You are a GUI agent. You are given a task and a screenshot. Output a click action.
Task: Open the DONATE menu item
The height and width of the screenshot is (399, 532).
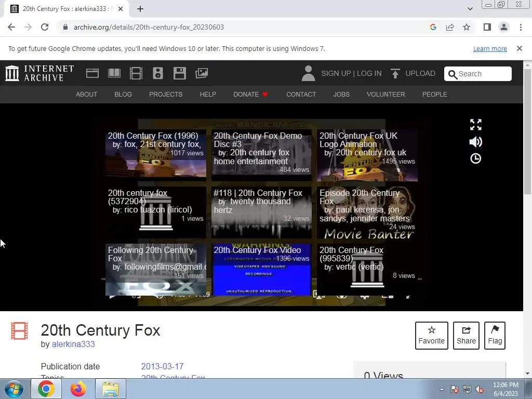251,95
